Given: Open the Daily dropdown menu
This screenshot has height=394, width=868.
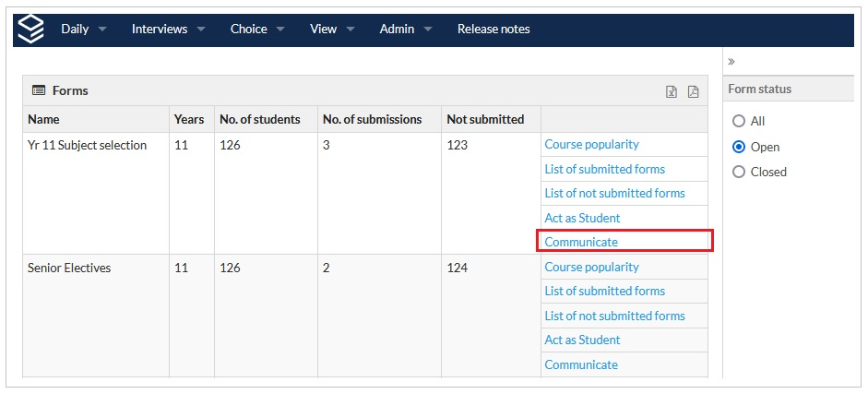Looking at the screenshot, I should coord(83,29).
